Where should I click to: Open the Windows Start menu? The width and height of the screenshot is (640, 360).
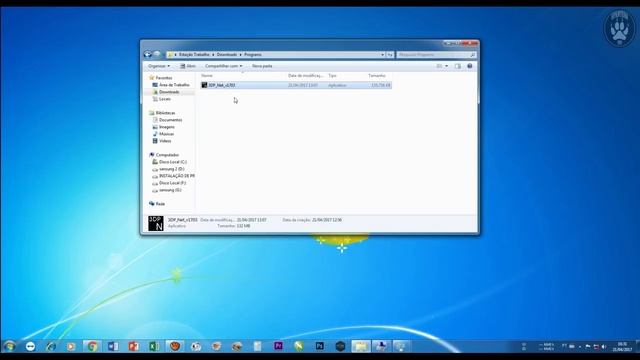click(x=9, y=346)
